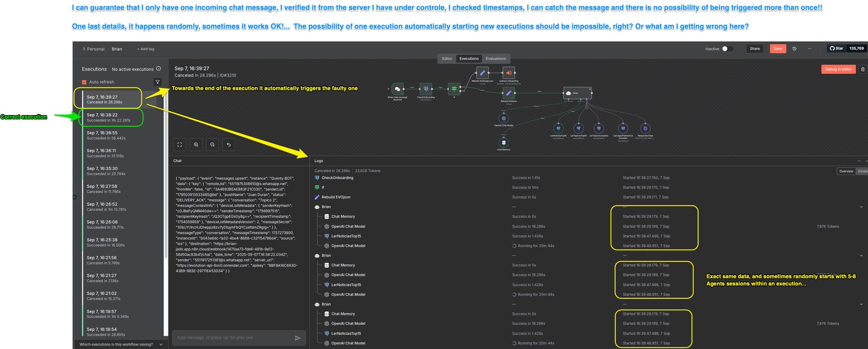Image resolution: width=868 pixels, height=349 pixels.
Task: Select the 'When chat message received' trigger node
Action: [397, 89]
